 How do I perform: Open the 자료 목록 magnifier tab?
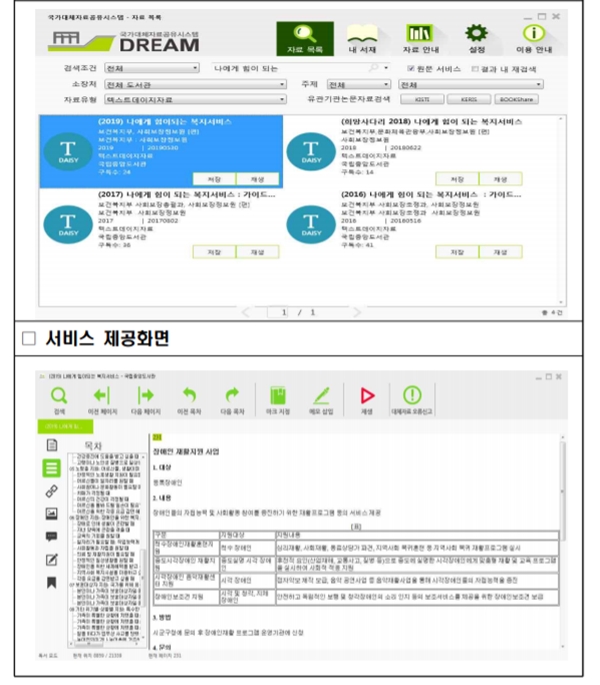pos(305,39)
